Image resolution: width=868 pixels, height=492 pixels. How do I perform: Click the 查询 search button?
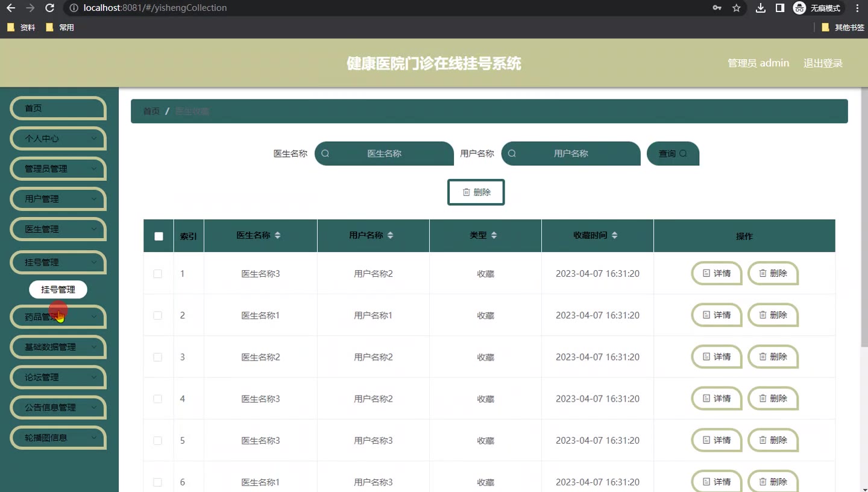[x=673, y=154]
